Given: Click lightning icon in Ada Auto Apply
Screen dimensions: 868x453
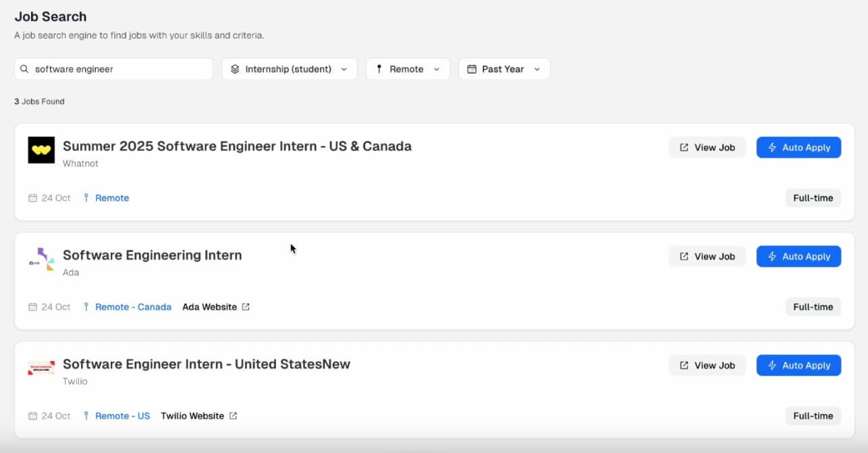Looking at the screenshot, I should 772,257.
